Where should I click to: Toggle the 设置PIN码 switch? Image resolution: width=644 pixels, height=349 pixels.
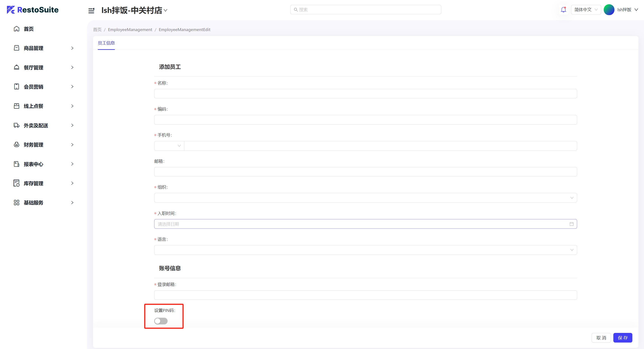coord(161,321)
